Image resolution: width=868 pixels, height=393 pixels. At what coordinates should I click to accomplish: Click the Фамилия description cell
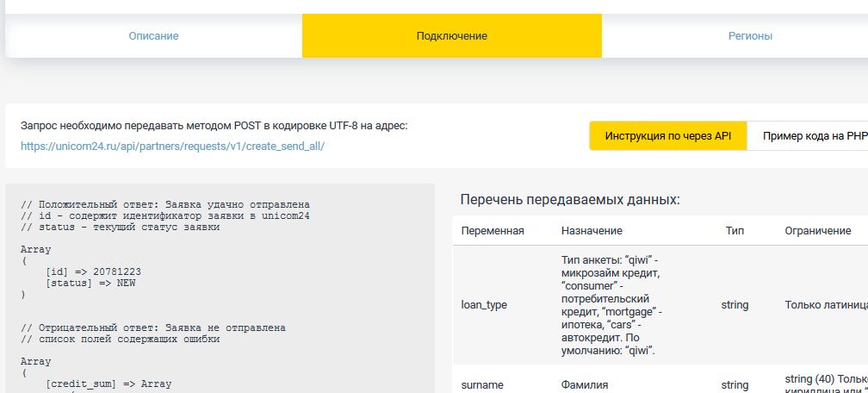pos(585,384)
